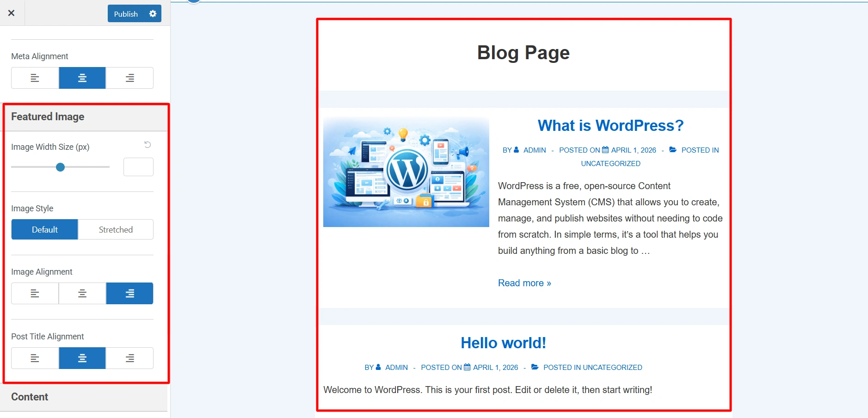Click the Publish button

(x=126, y=14)
